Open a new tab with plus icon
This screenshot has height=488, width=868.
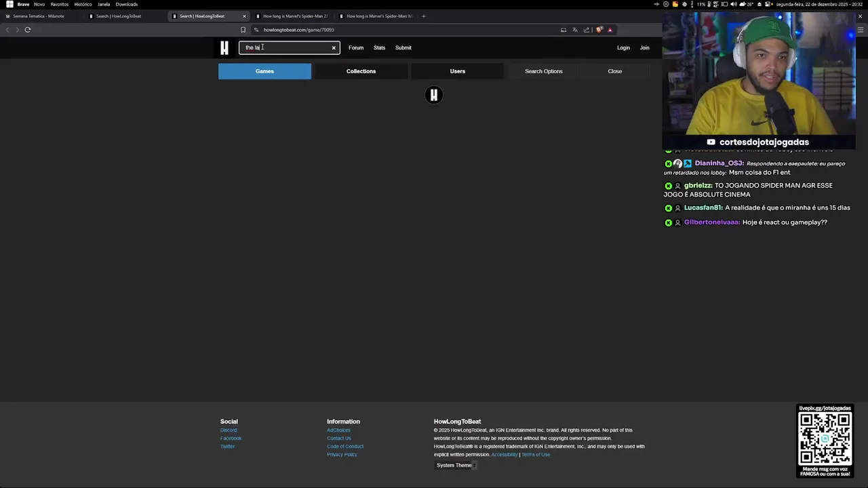424,16
